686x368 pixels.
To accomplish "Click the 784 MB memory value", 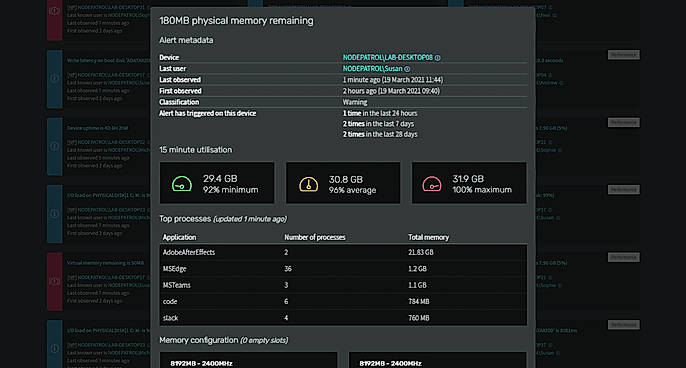I will [419, 301].
